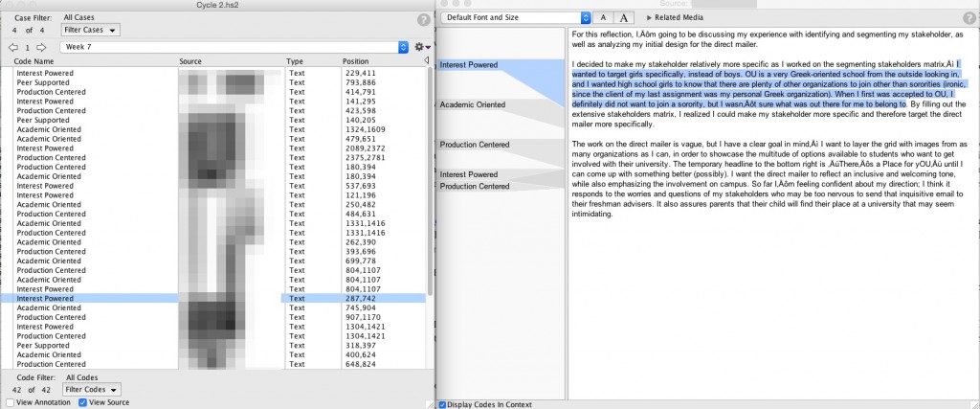Select the Academic Oriented margin code

[473, 104]
